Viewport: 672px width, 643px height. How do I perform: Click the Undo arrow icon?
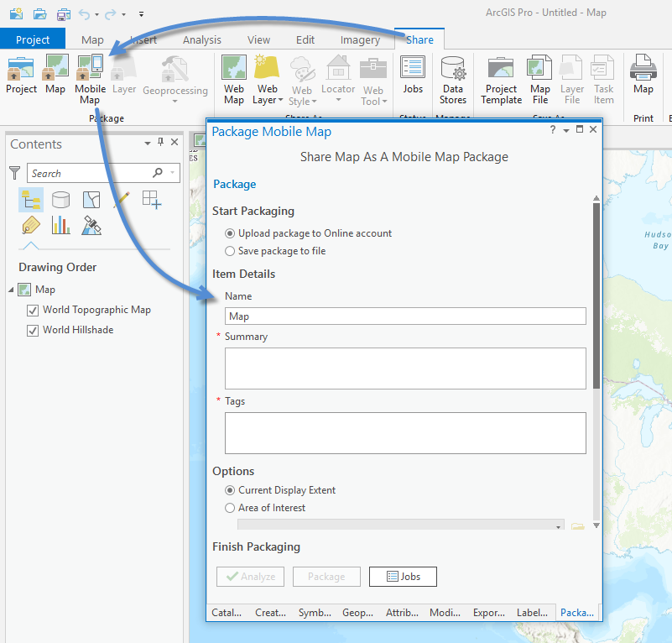(84, 14)
